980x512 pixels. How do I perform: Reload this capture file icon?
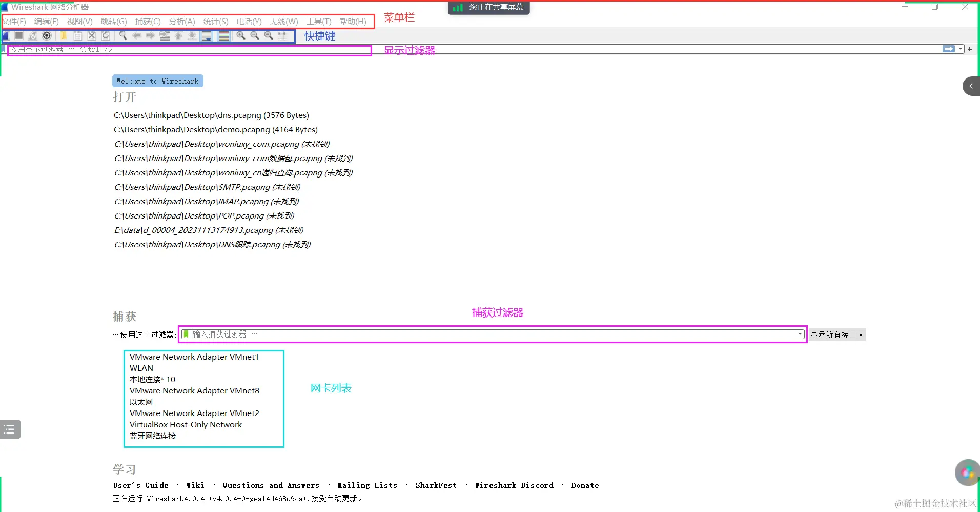point(105,35)
